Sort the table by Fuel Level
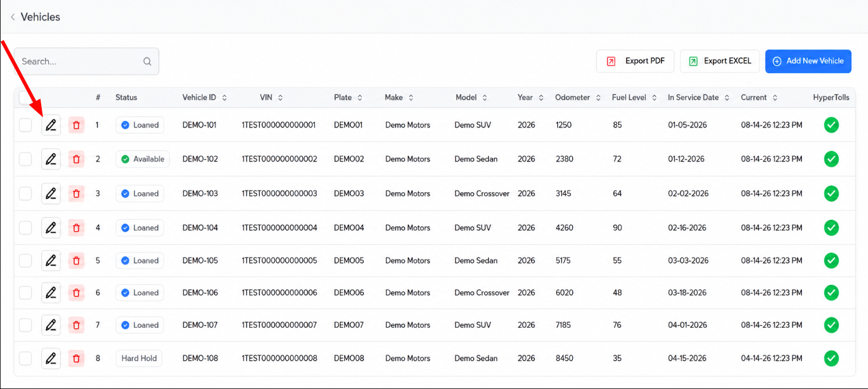Screen dimensions: 868x389 pyautogui.click(x=634, y=97)
